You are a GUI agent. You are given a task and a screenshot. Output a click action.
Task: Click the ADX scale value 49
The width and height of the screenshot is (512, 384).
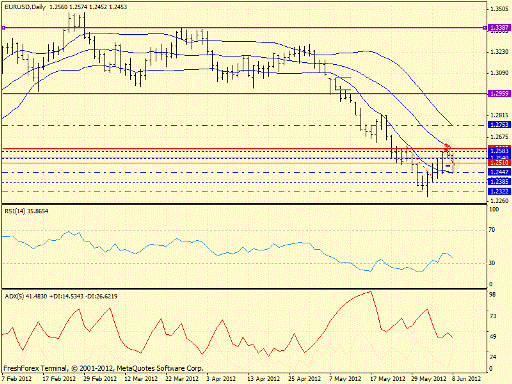pos(492,337)
